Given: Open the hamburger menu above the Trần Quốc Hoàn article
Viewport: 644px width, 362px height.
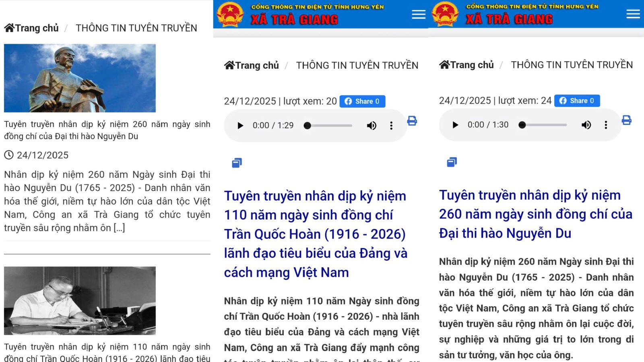Looking at the screenshot, I should pyautogui.click(x=418, y=14).
